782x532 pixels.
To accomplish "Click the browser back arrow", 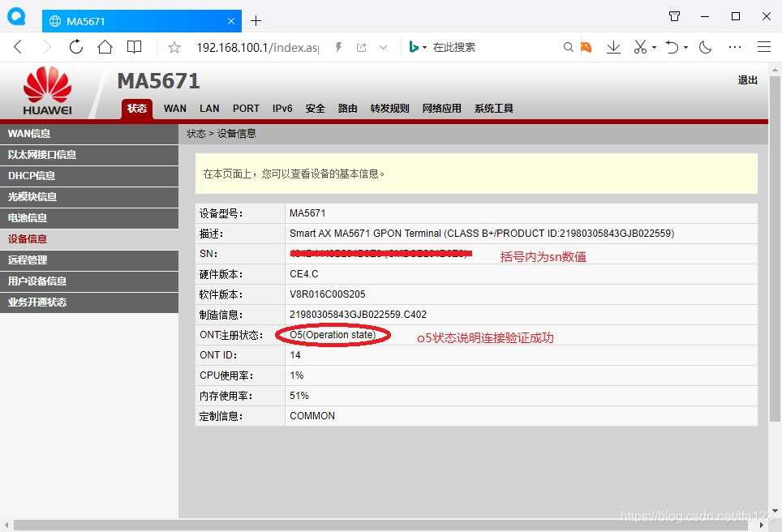I will click(18, 47).
